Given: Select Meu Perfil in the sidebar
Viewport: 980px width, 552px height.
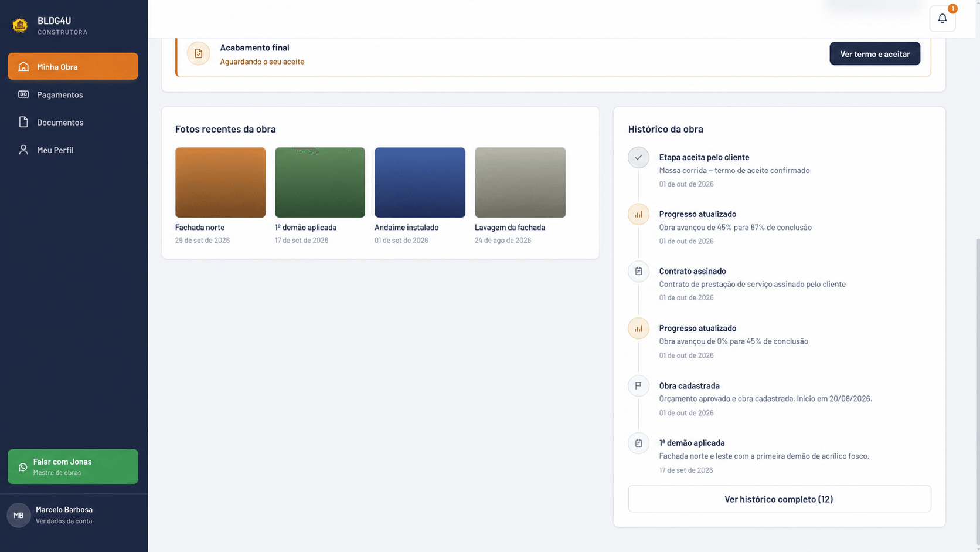Looking at the screenshot, I should coord(73,150).
